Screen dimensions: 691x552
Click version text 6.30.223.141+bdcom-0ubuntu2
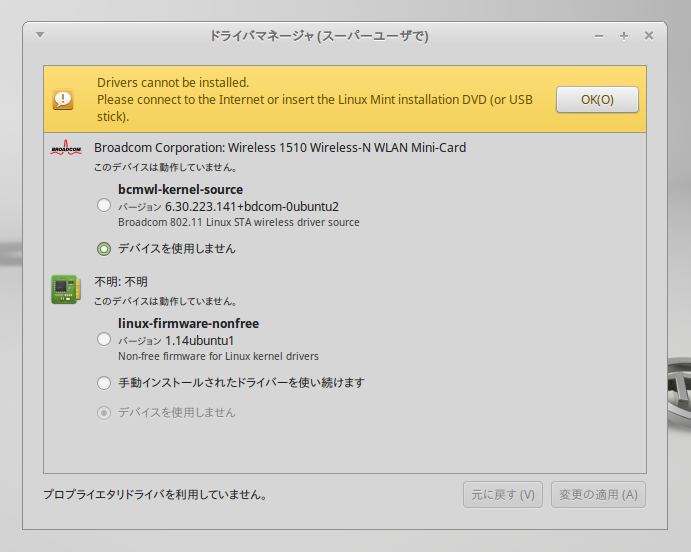[252, 207]
